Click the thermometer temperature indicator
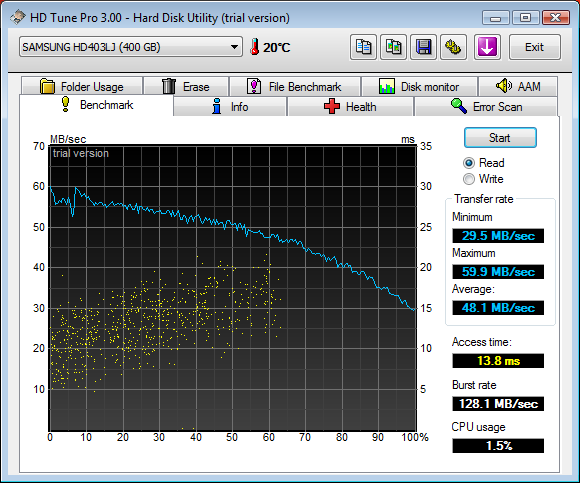The width and height of the screenshot is (580, 483). tap(270, 47)
